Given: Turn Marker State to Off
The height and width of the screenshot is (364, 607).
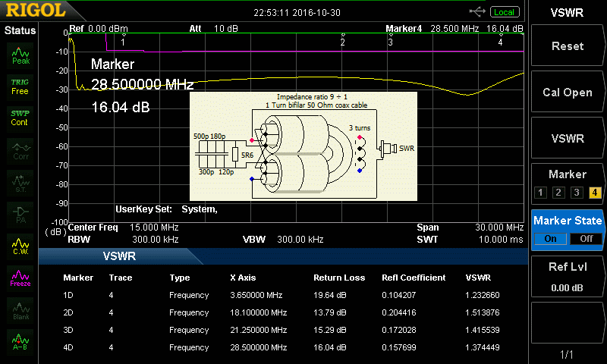Looking at the screenshot, I should (x=584, y=238).
